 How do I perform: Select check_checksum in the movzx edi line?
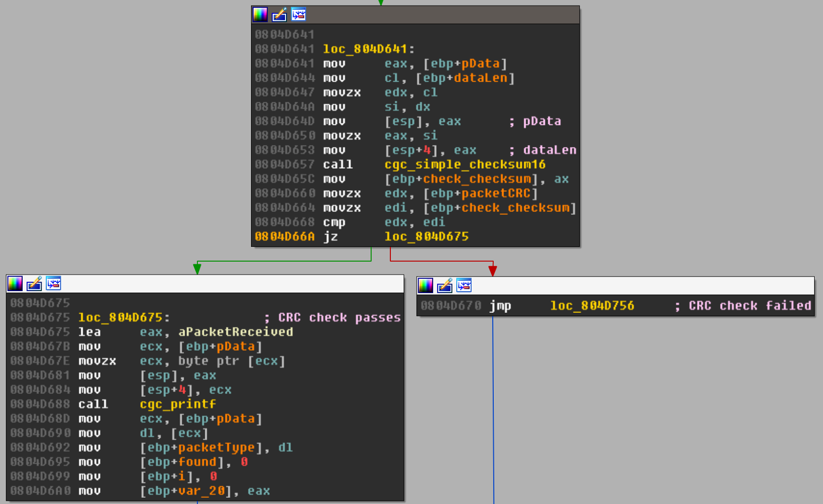(515, 208)
